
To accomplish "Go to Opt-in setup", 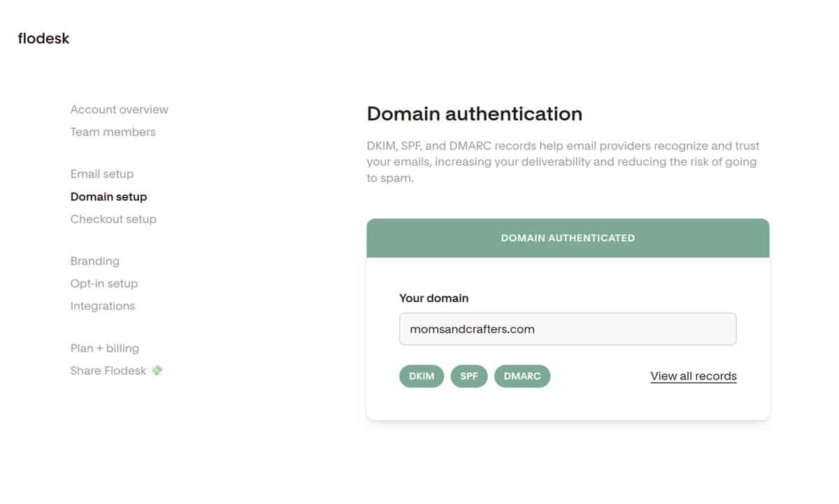I will 103,284.
